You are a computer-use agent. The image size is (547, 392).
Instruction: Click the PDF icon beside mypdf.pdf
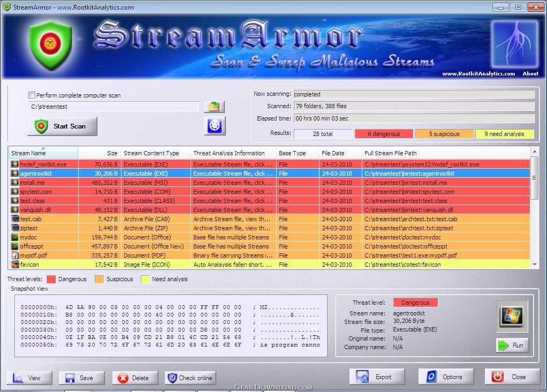[14, 255]
